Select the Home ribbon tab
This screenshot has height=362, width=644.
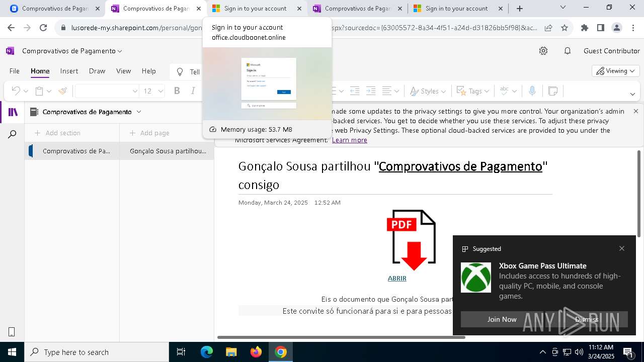click(x=40, y=71)
